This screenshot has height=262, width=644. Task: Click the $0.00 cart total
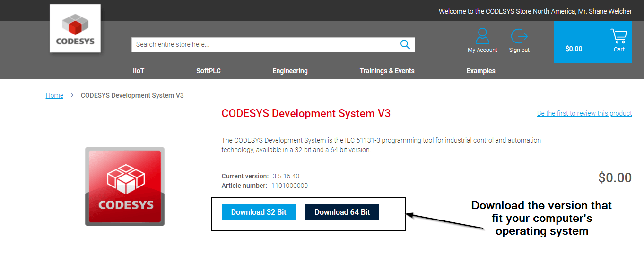coord(574,49)
